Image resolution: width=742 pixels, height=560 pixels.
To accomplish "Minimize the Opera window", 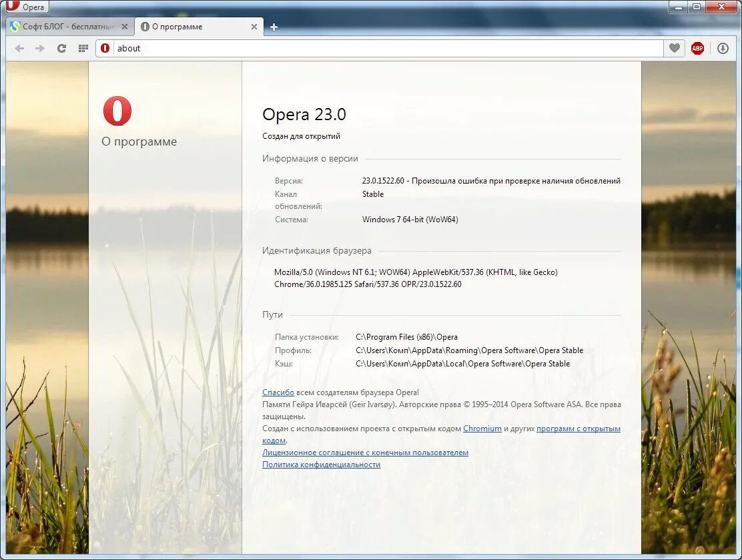I will click(x=678, y=7).
